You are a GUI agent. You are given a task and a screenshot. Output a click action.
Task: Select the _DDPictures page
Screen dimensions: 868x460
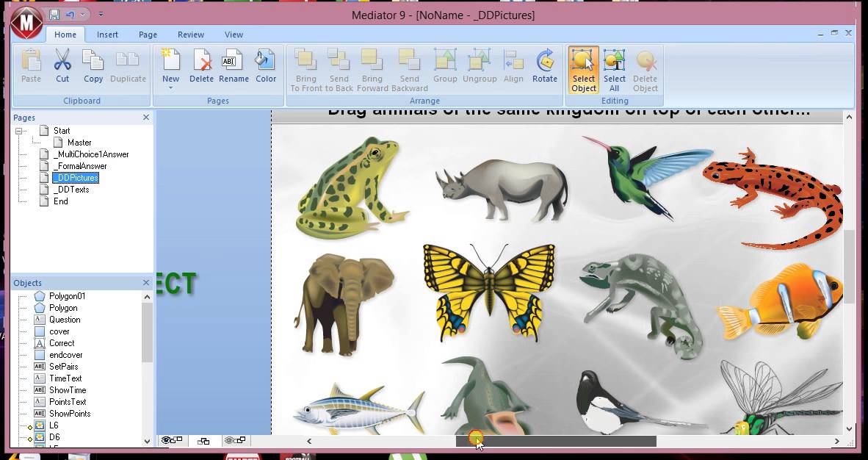pyautogui.click(x=76, y=178)
